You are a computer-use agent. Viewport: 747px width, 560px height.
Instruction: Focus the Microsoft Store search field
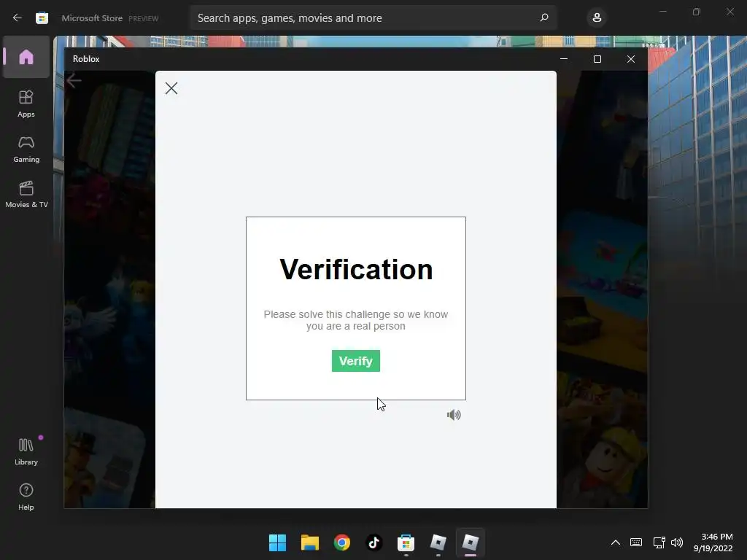pos(373,18)
